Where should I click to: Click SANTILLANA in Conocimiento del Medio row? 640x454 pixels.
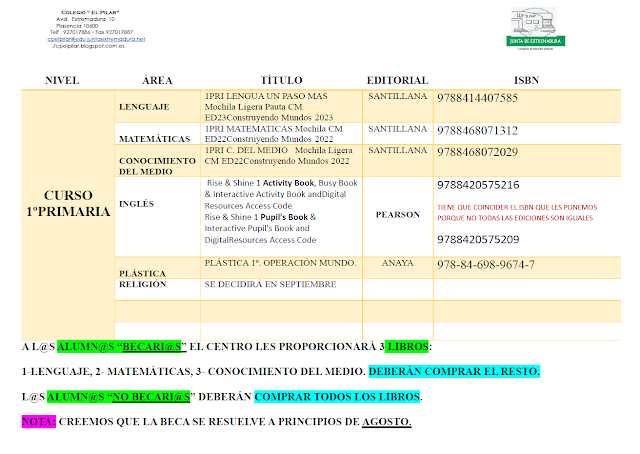coord(398,150)
